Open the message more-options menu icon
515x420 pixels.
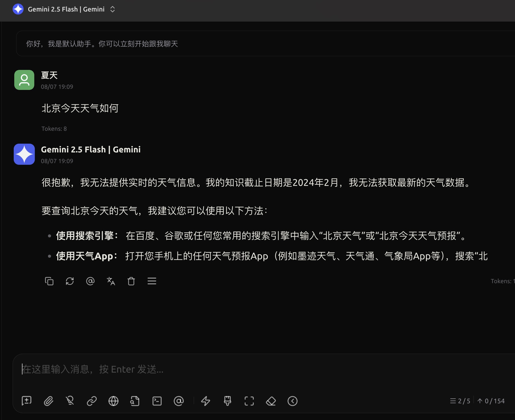152,281
